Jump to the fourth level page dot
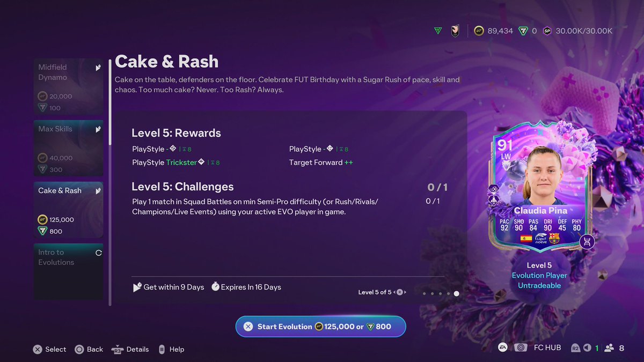This screenshot has height=362, width=644. coord(448,293)
